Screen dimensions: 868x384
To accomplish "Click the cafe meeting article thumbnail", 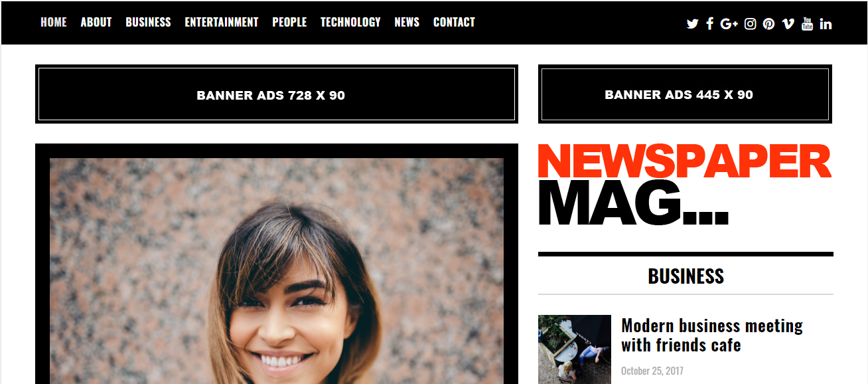I will click(575, 349).
